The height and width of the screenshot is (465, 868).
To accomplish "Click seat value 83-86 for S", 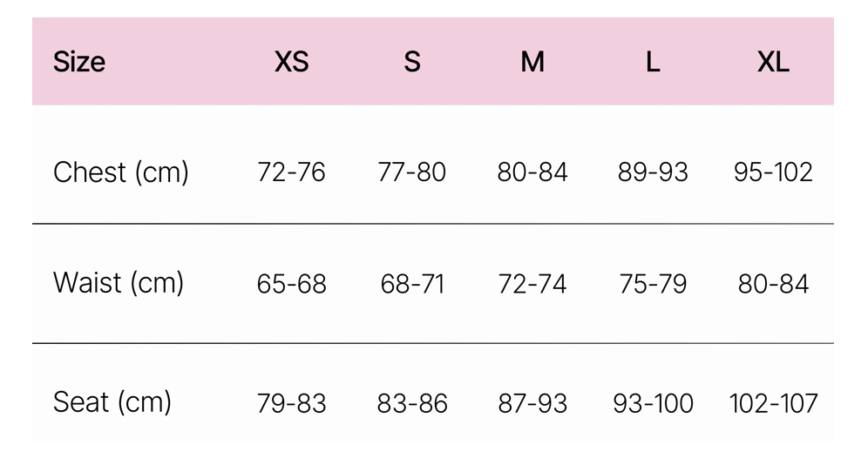I will 412,403.
